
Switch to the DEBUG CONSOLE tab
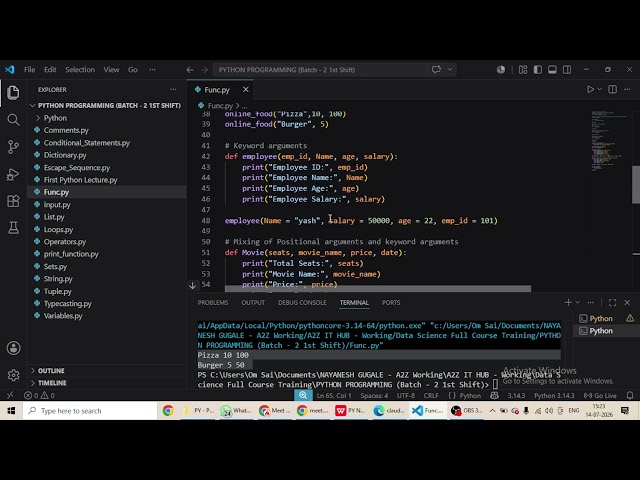302,302
